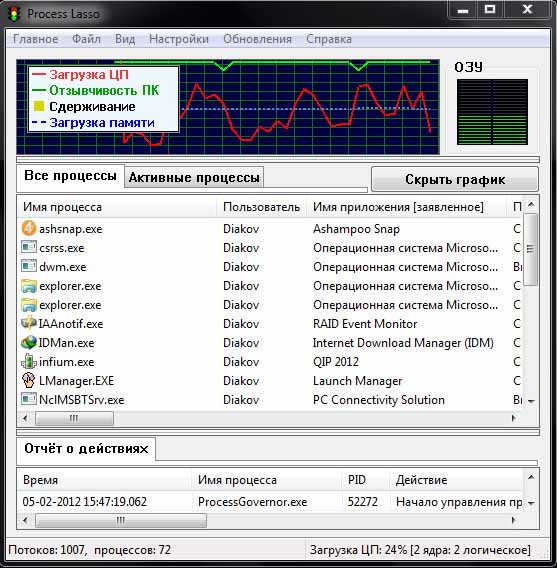This screenshot has width=557, height=568.
Task: Click process list horizontal scroll left arrow
Action: (25, 418)
